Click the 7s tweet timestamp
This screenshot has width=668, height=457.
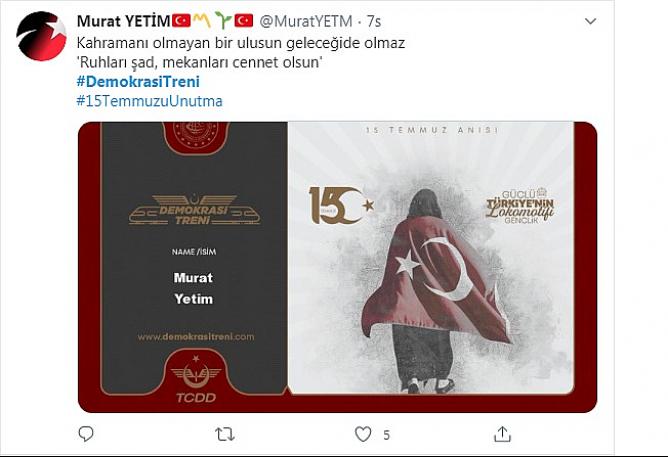(x=374, y=21)
